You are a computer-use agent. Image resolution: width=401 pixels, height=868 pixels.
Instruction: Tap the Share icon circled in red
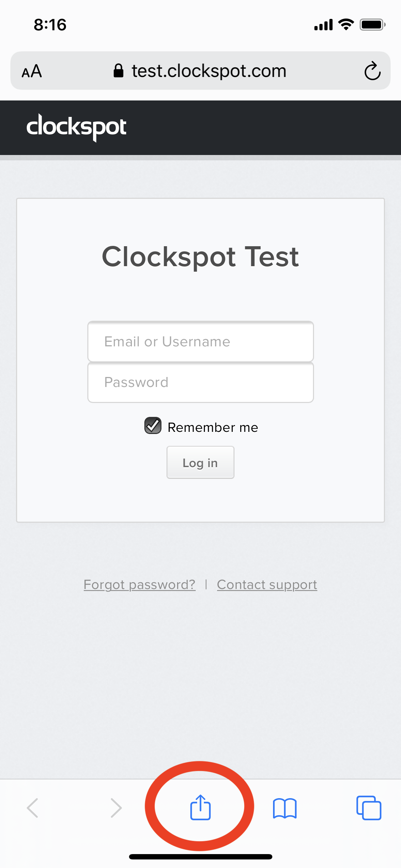(x=200, y=808)
